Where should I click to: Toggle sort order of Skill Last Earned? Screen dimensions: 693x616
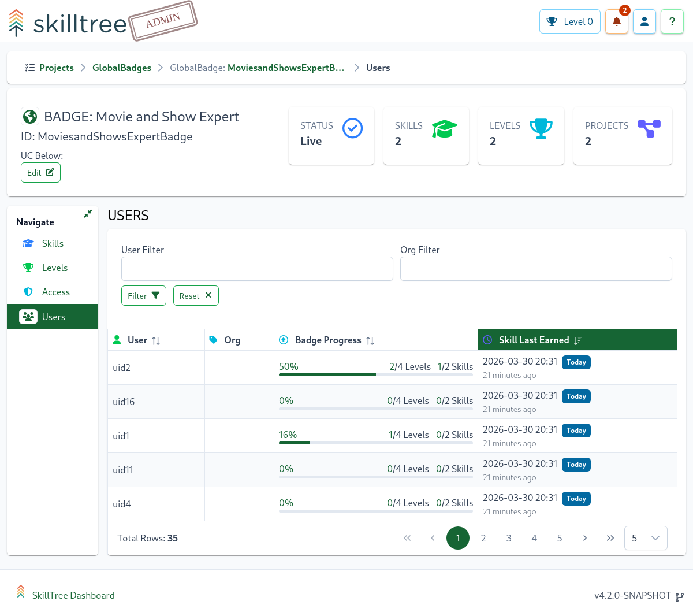click(578, 340)
